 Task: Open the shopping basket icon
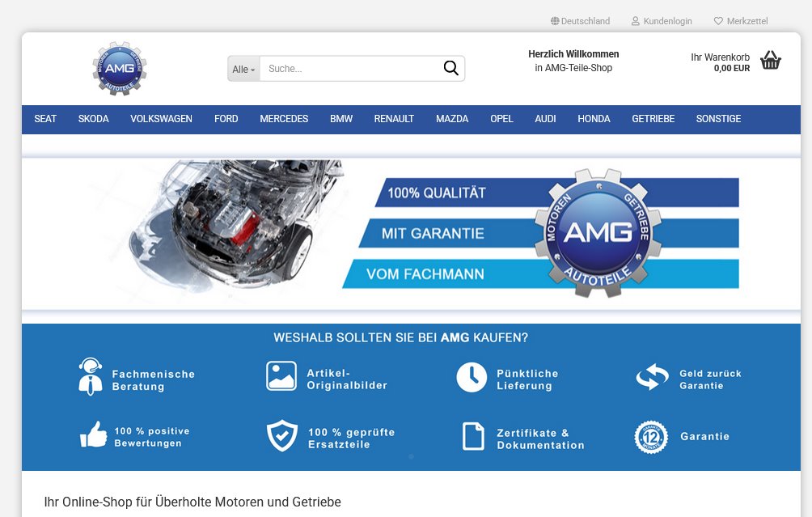771,61
